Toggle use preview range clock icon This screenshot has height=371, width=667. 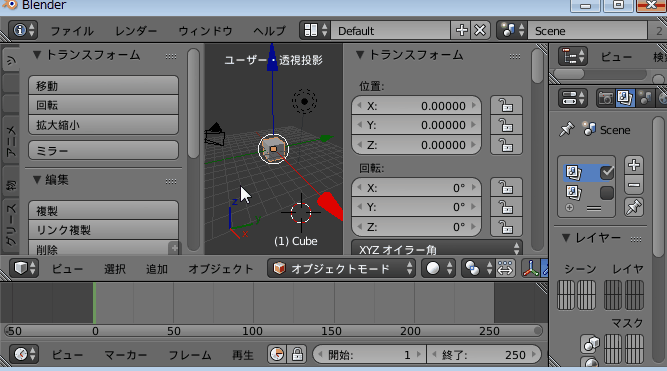pyautogui.click(x=277, y=354)
